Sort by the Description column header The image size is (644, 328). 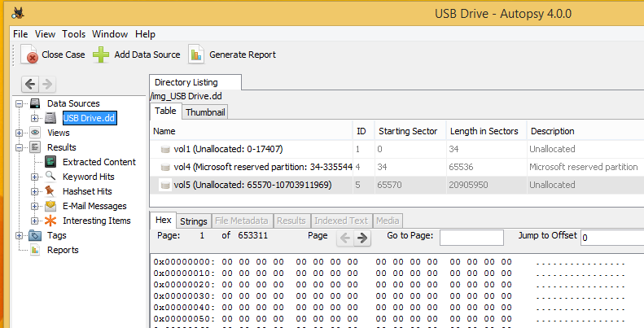[x=585, y=131]
